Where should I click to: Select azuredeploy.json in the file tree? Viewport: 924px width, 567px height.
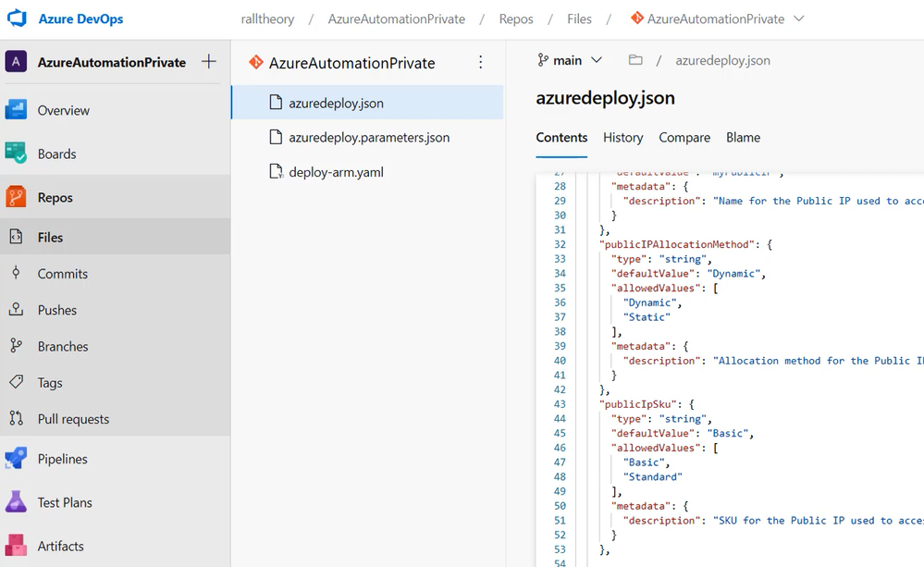point(368,103)
